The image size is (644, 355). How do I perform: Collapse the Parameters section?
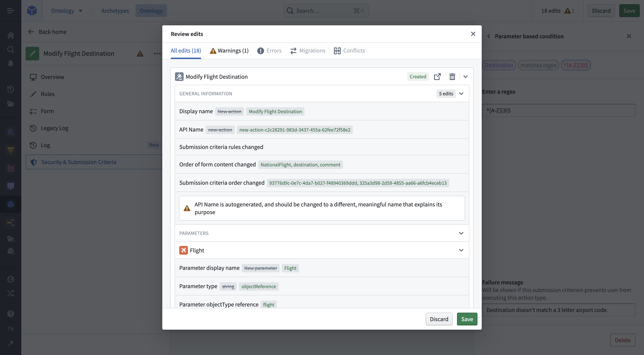461,233
